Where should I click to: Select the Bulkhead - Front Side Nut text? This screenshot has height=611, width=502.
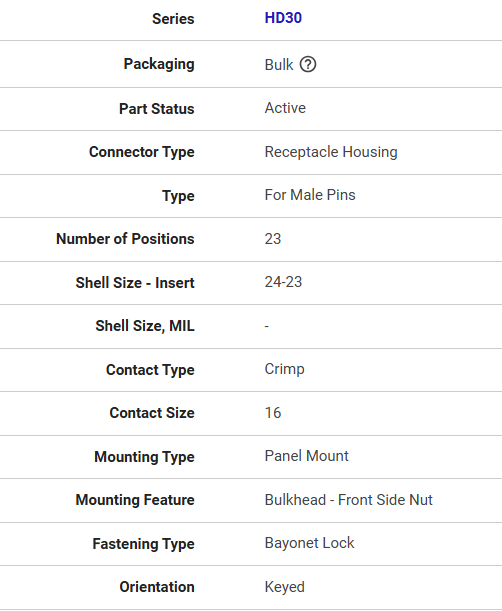pyautogui.click(x=348, y=500)
